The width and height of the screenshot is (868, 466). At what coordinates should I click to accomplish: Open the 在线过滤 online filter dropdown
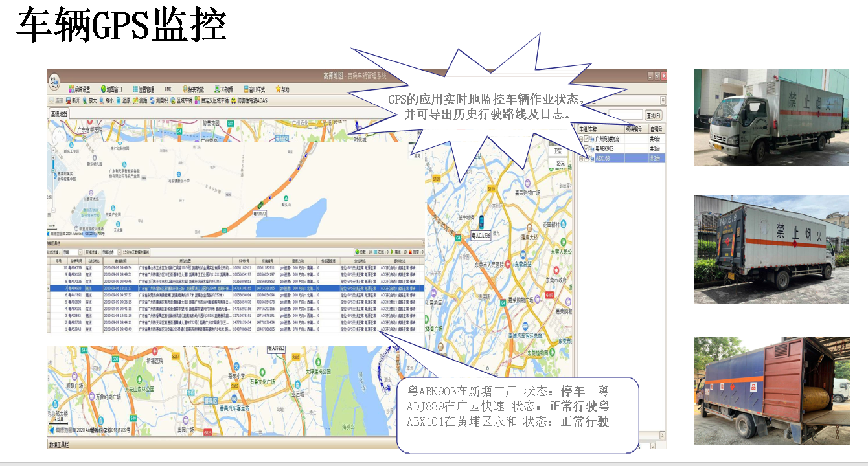pos(120,252)
